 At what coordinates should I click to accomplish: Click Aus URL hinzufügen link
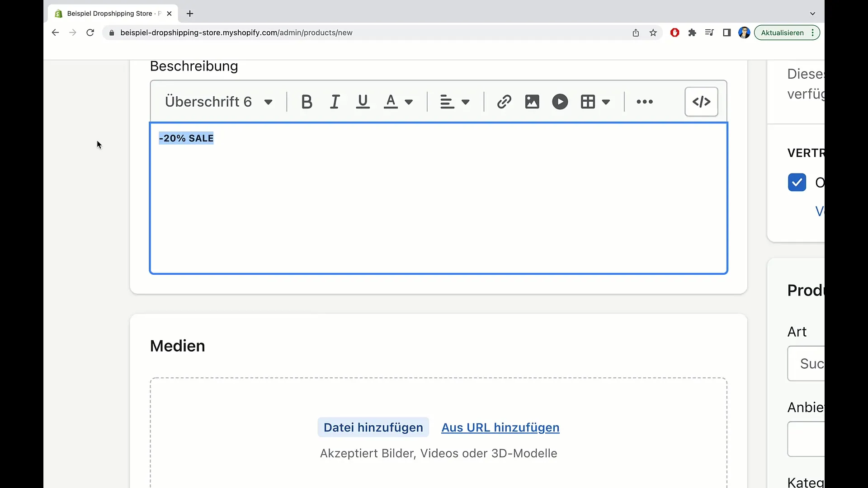point(500,427)
